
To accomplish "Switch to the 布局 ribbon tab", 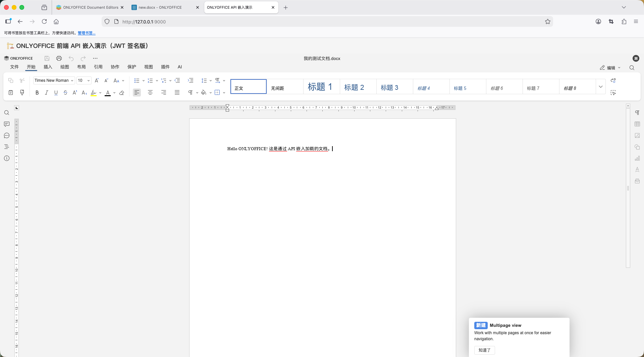I will (x=82, y=67).
